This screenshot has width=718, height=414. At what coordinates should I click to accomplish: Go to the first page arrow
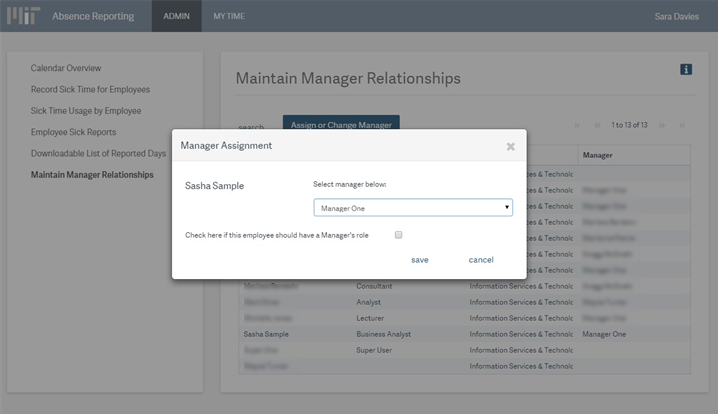(577, 125)
